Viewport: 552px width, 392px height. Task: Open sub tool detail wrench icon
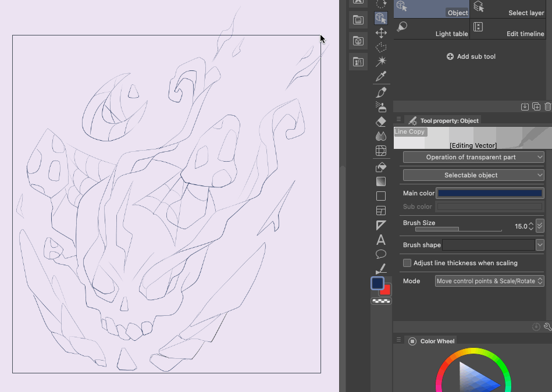(x=547, y=327)
